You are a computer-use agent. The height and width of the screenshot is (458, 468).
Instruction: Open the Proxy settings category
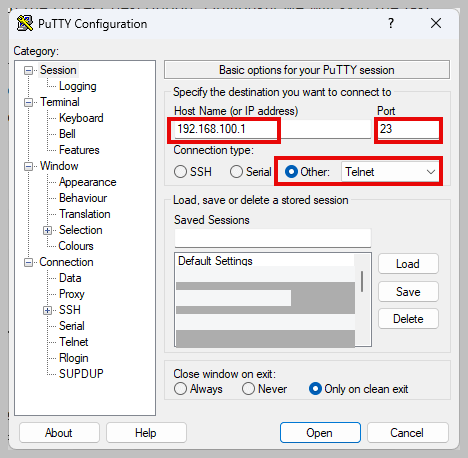coord(72,294)
